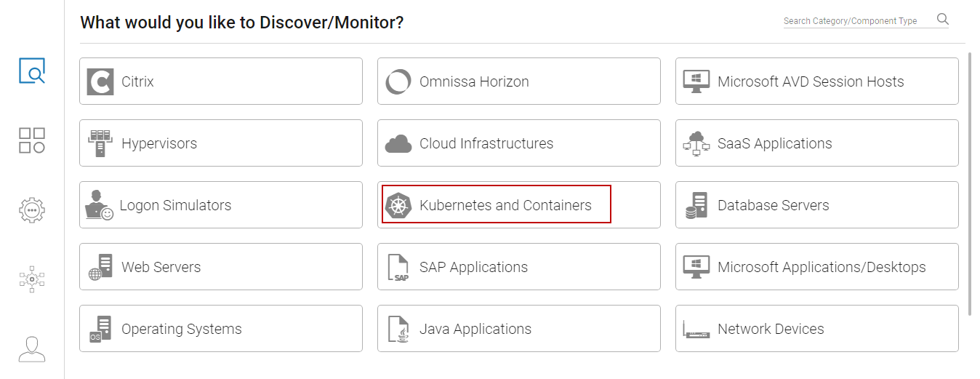This screenshot has width=980, height=379.
Task: Choose Microsoft AVD Session Hosts
Action: point(816,81)
